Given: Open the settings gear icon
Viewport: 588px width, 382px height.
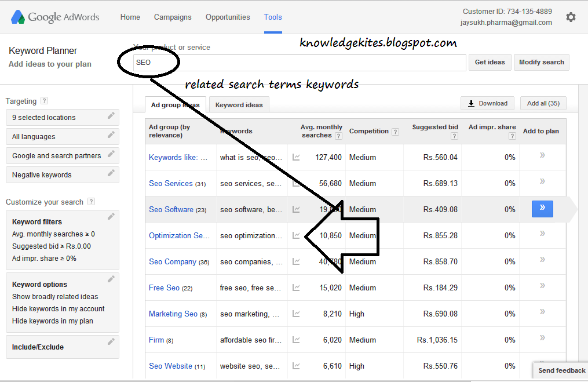Looking at the screenshot, I should click(571, 17).
